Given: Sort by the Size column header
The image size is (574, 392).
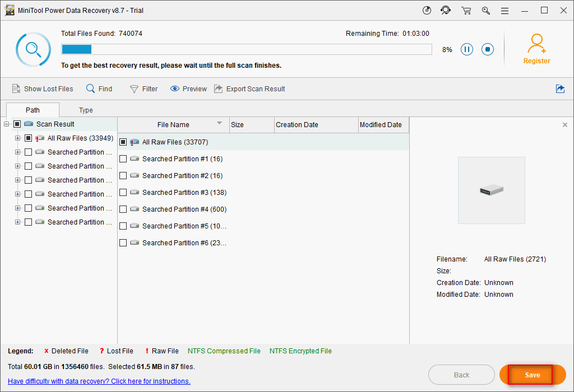Looking at the screenshot, I should (252, 125).
